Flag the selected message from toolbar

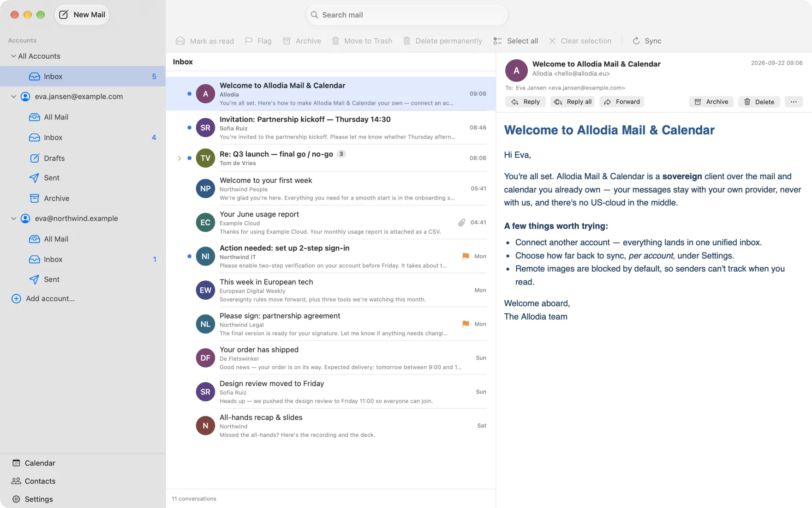click(x=258, y=41)
